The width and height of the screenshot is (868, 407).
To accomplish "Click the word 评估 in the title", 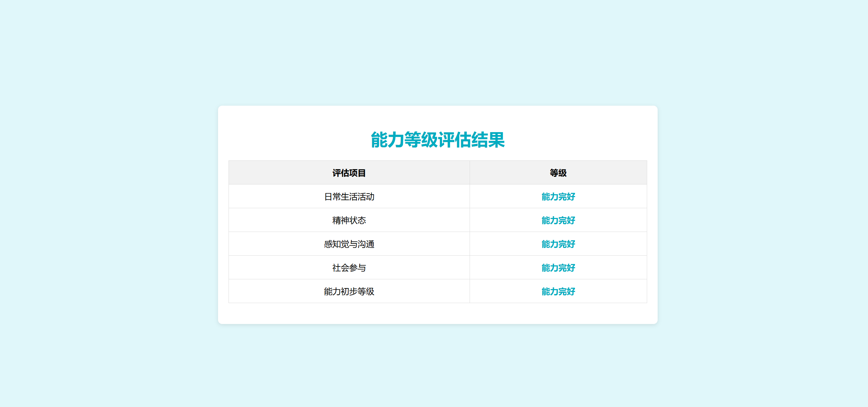I will pos(454,140).
